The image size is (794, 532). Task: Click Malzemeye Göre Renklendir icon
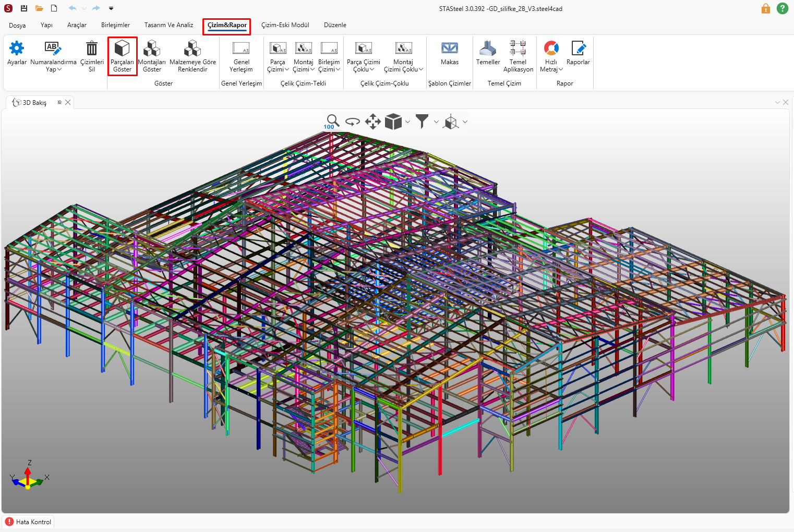click(193, 49)
